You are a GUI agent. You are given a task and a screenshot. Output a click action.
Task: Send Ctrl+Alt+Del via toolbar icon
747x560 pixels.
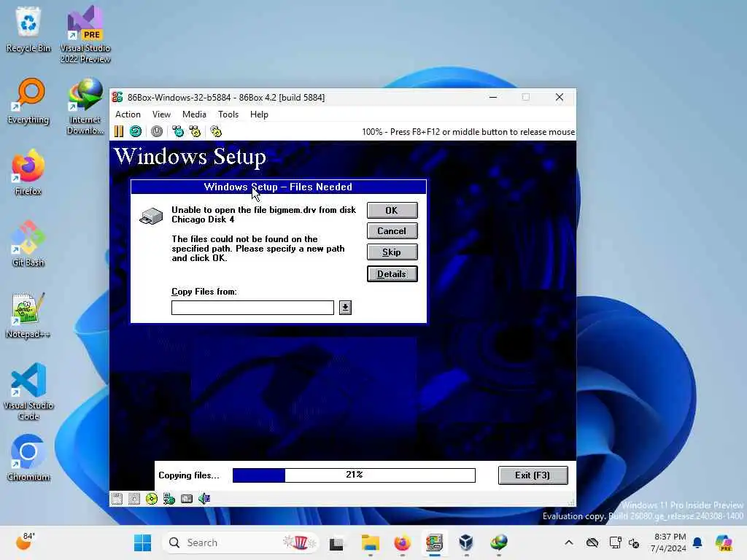click(178, 131)
